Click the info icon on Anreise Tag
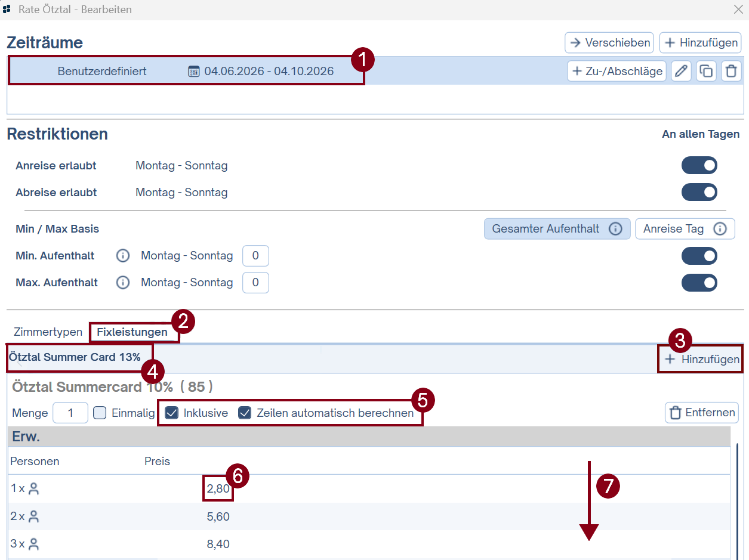Screen dimensions: 749x560 [720, 229]
